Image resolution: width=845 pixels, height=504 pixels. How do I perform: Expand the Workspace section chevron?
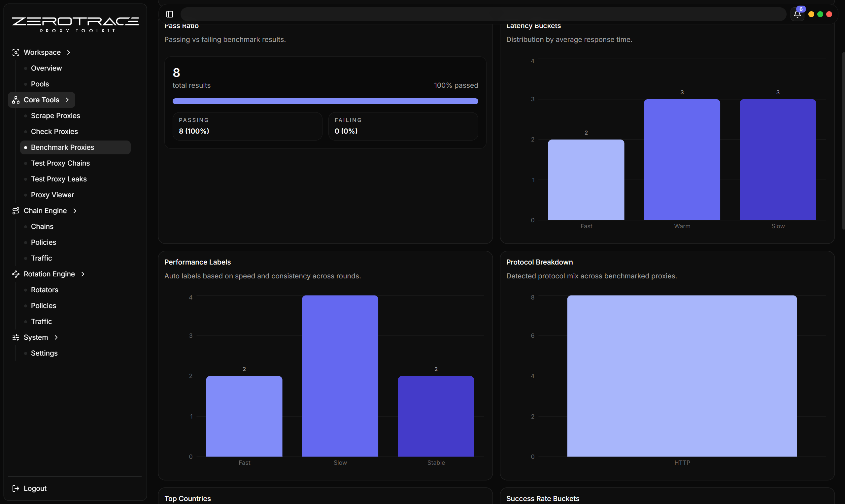68,52
